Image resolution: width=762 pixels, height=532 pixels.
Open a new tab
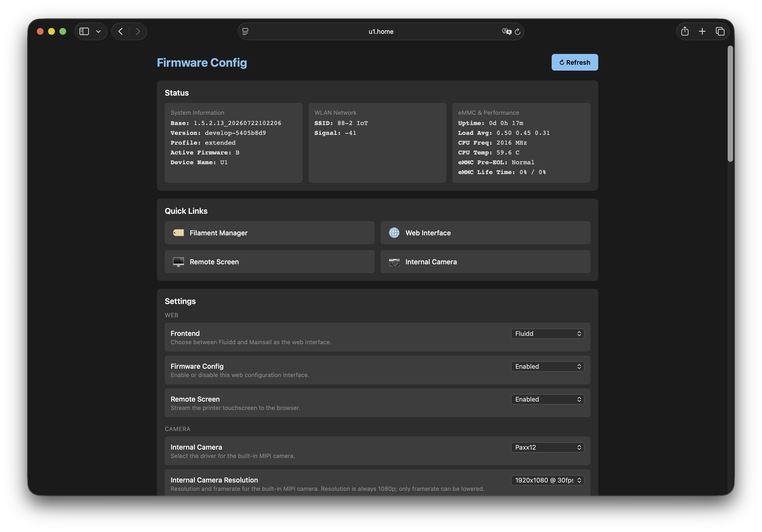coord(702,31)
